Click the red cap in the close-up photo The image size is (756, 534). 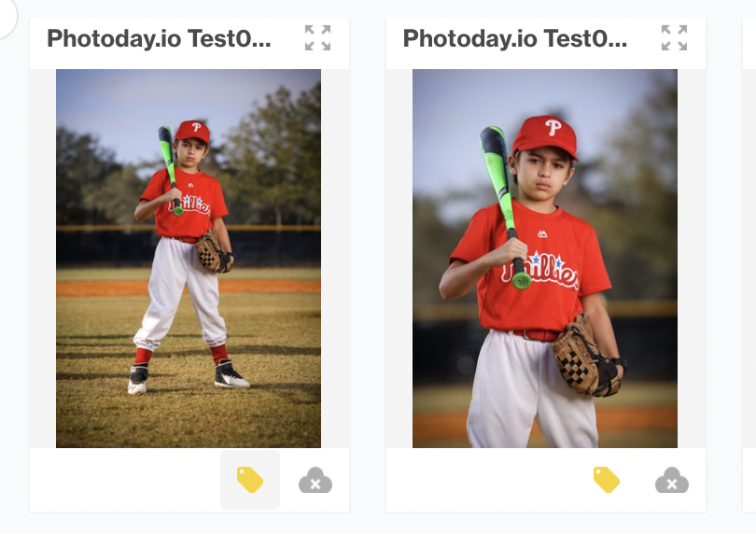click(x=545, y=135)
